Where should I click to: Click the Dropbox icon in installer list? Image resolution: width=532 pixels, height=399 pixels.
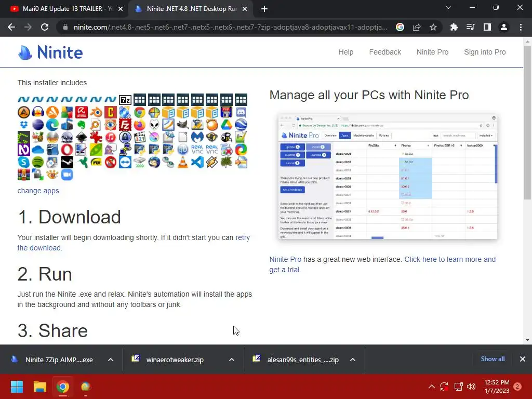point(23,125)
